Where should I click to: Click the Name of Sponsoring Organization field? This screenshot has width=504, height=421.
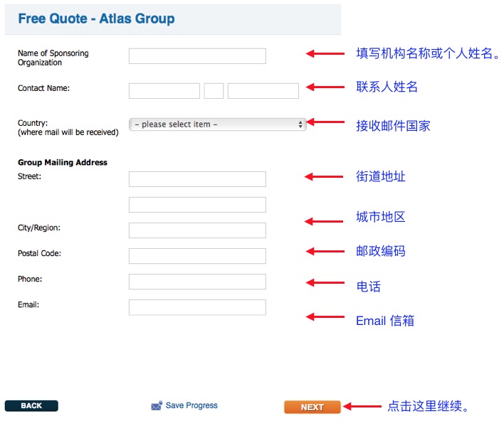(197, 56)
